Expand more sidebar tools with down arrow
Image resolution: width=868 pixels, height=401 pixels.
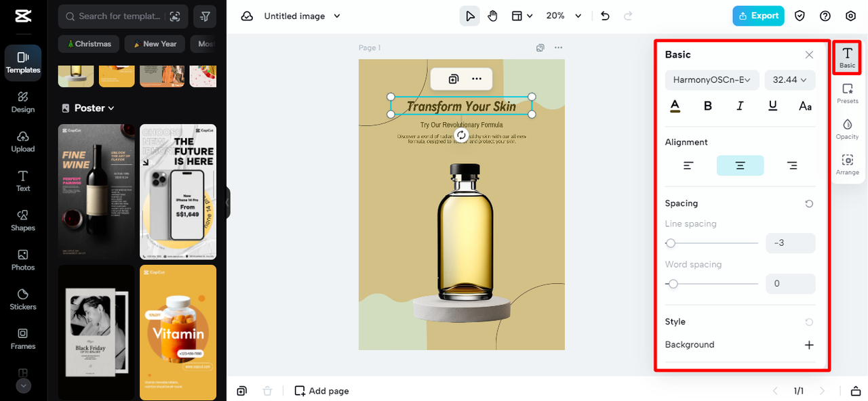coord(23,385)
